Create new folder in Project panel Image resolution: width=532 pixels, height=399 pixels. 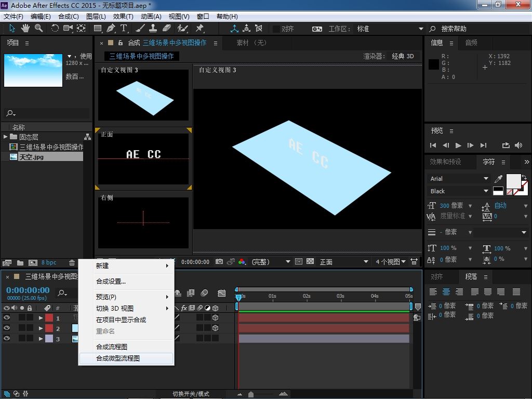(20, 262)
